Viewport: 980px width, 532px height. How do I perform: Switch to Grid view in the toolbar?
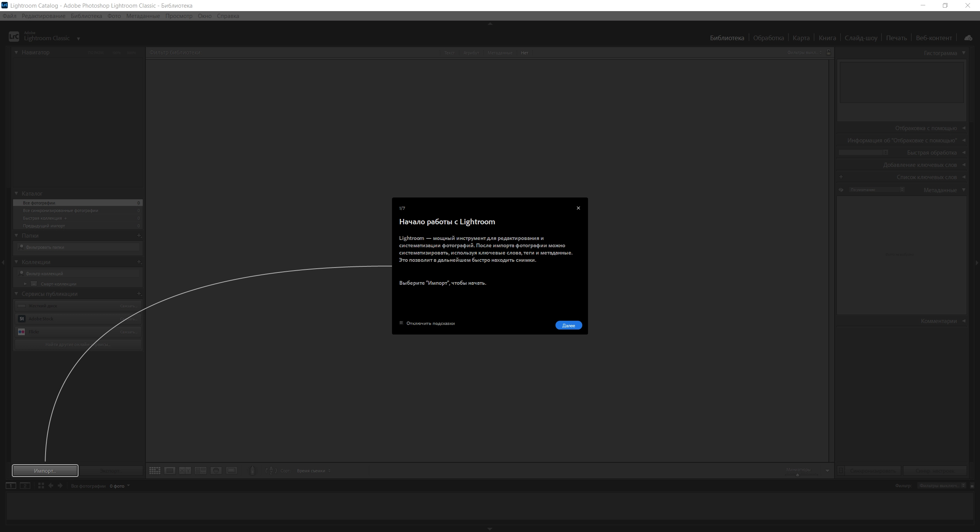(155, 470)
